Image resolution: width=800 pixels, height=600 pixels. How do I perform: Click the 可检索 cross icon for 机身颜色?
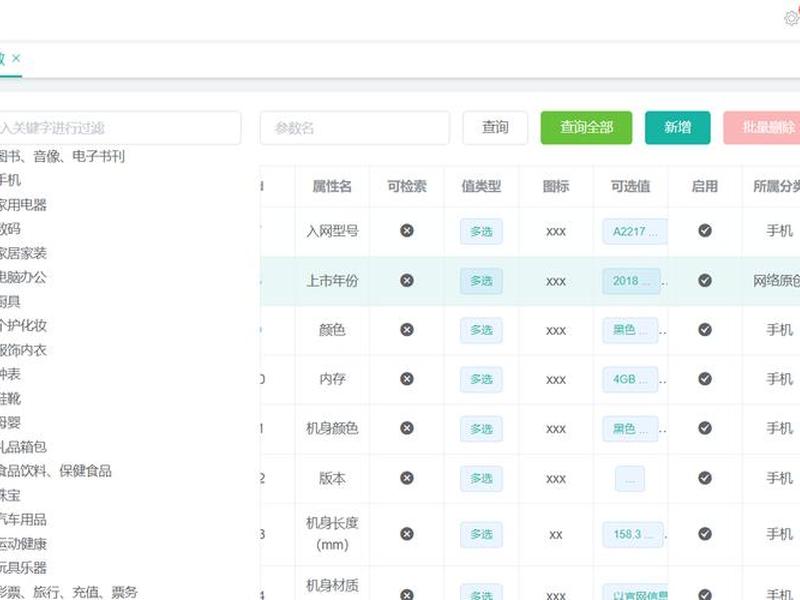pyautogui.click(x=407, y=428)
